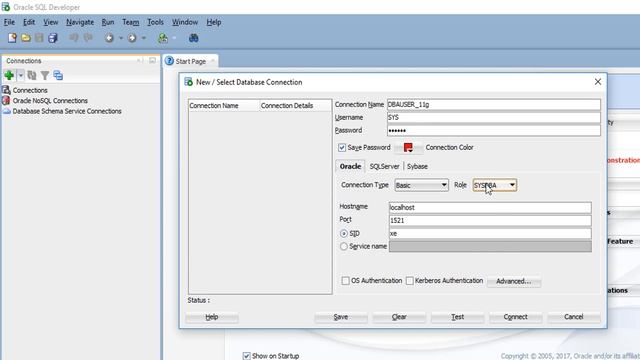The width and height of the screenshot is (640, 360).
Task: Click the Redo toolbar icon
Action: (88, 38)
